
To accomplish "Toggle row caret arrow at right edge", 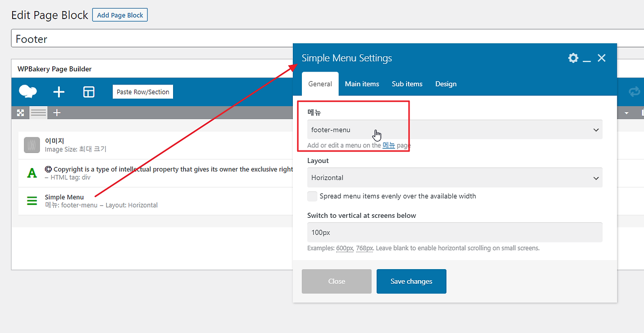I will (x=626, y=113).
